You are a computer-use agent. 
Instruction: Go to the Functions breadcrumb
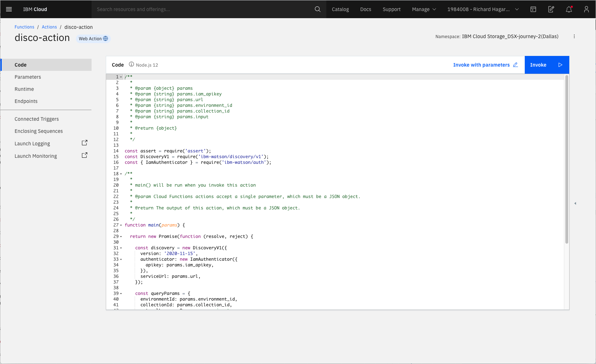coord(24,27)
